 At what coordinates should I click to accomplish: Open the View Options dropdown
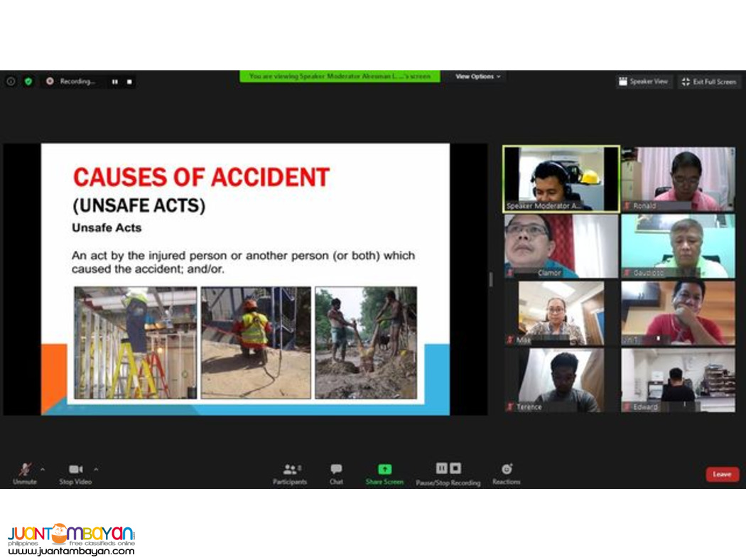(x=476, y=76)
